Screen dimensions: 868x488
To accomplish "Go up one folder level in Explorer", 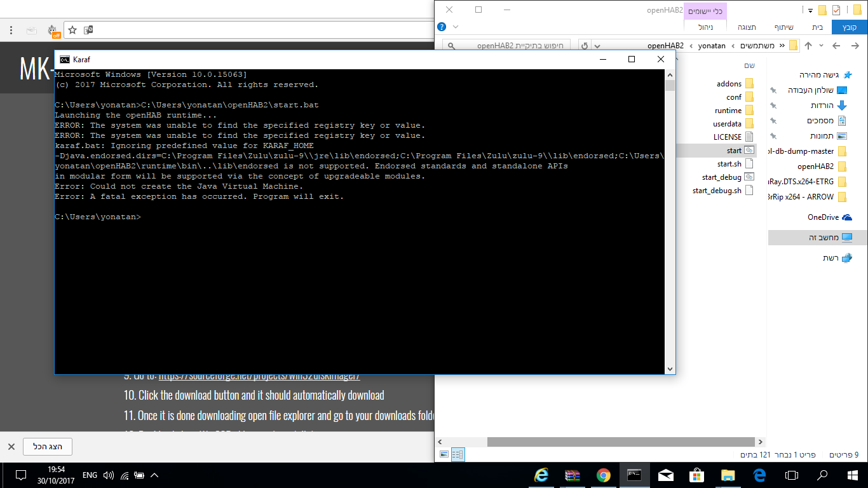I will click(x=808, y=46).
